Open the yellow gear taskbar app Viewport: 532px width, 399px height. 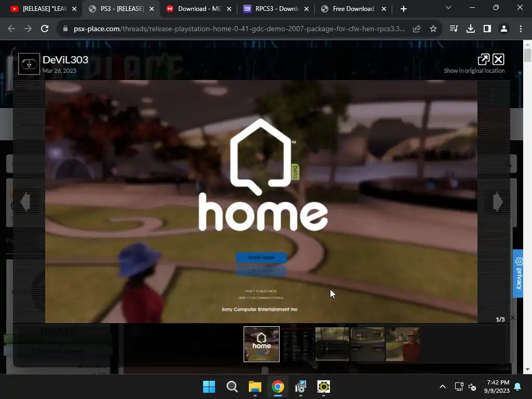(324, 387)
